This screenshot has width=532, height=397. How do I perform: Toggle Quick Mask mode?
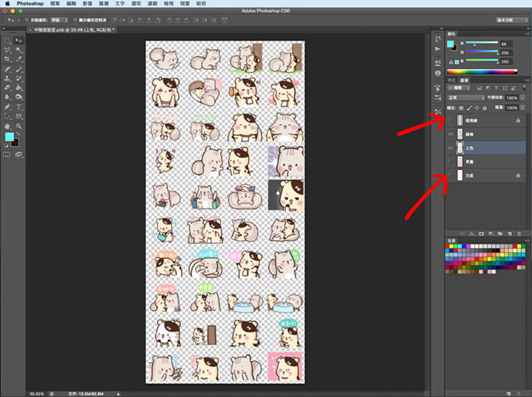[x=7, y=155]
